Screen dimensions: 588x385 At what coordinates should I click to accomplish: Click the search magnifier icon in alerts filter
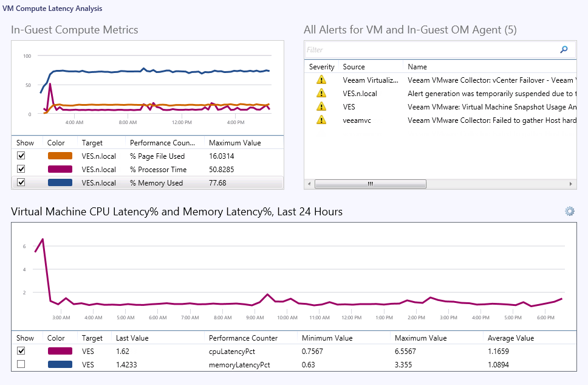coord(564,50)
